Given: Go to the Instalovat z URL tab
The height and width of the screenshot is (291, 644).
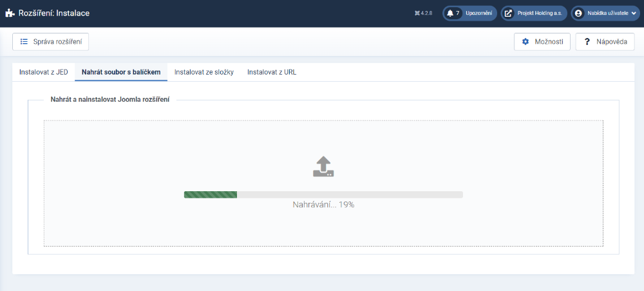Looking at the screenshot, I should [x=272, y=72].
